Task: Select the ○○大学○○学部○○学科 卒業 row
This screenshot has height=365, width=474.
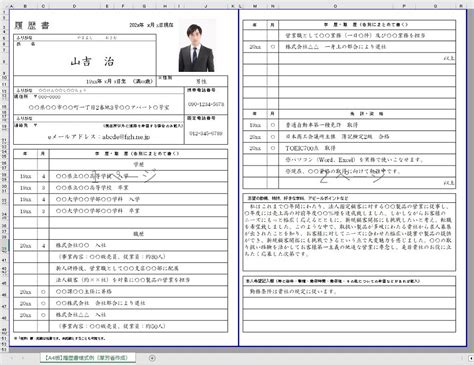Action: click(138, 211)
